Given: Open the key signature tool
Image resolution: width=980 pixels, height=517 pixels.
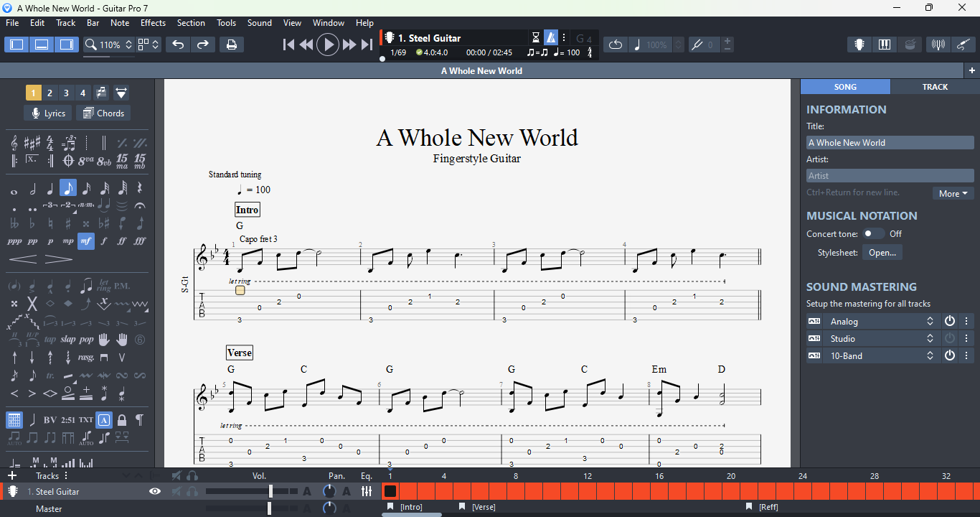Looking at the screenshot, I should click(32, 143).
